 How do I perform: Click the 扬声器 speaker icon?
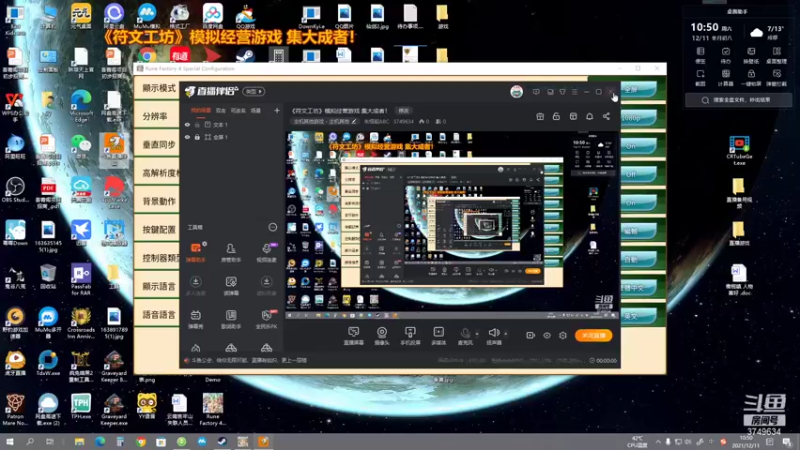click(x=493, y=336)
